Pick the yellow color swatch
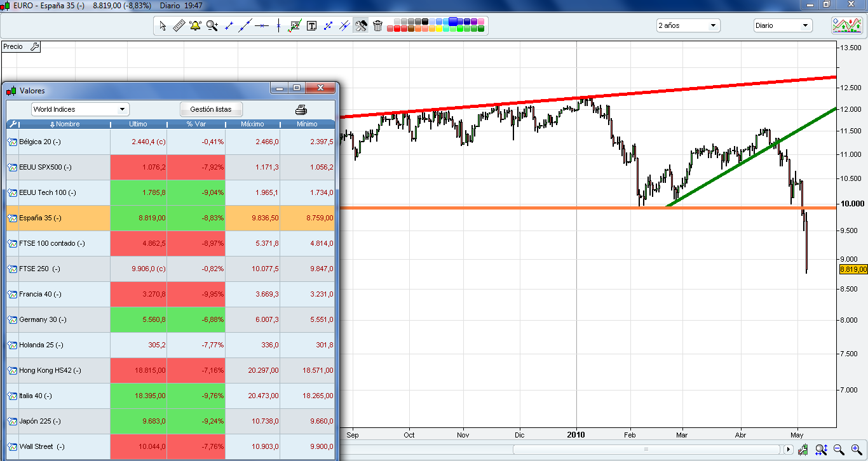Image resolution: width=868 pixels, height=461 pixels. 439,29
